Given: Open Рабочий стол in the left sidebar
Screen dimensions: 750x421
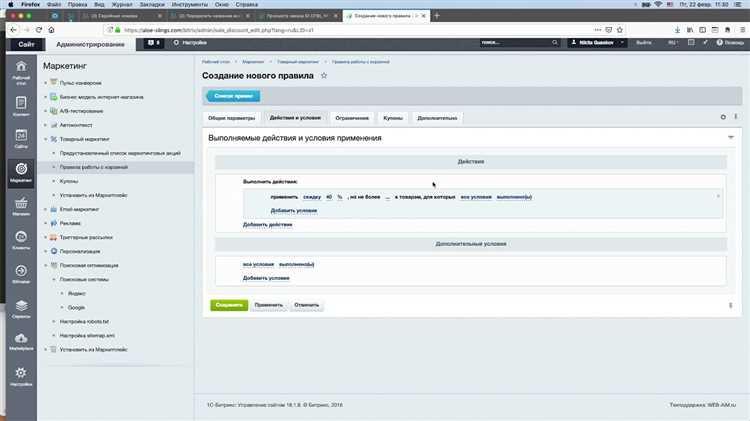Looking at the screenshot, I should point(21,73).
